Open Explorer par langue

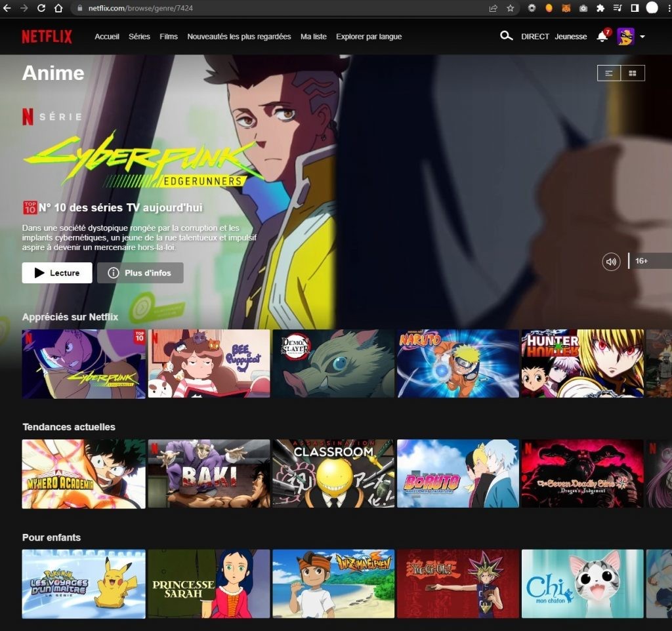(x=369, y=37)
